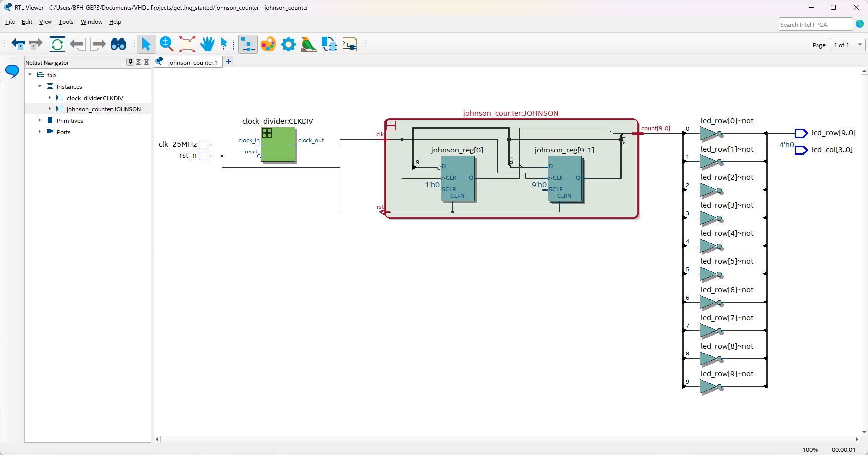Screen dimensions: 868x455
Task: Open the Window menu
Action: (x=91, y=22)
